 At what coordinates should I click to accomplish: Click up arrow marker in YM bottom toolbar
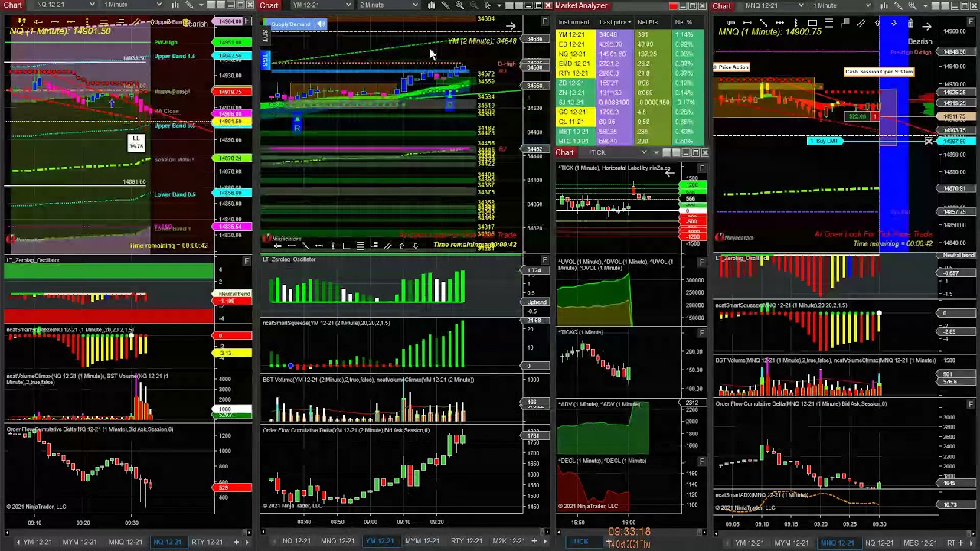pyautogui.click(x=401, y=246)
